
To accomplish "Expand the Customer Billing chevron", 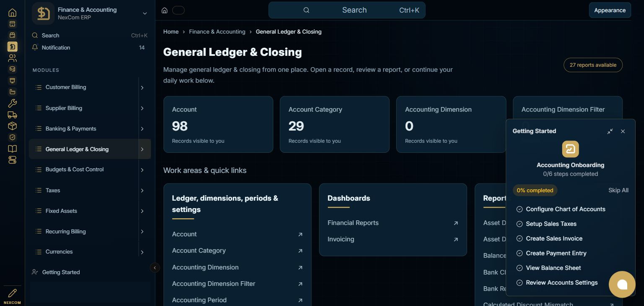I will coord(142,88).
